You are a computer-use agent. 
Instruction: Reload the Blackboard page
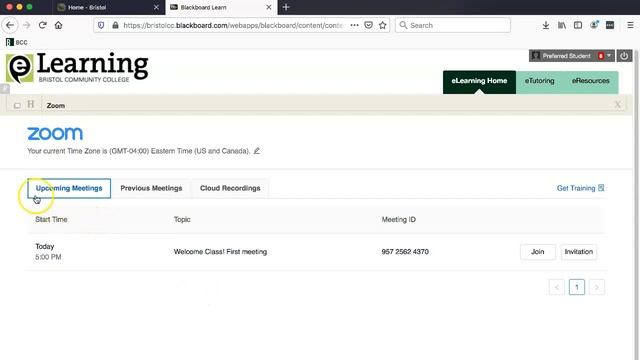42,25
